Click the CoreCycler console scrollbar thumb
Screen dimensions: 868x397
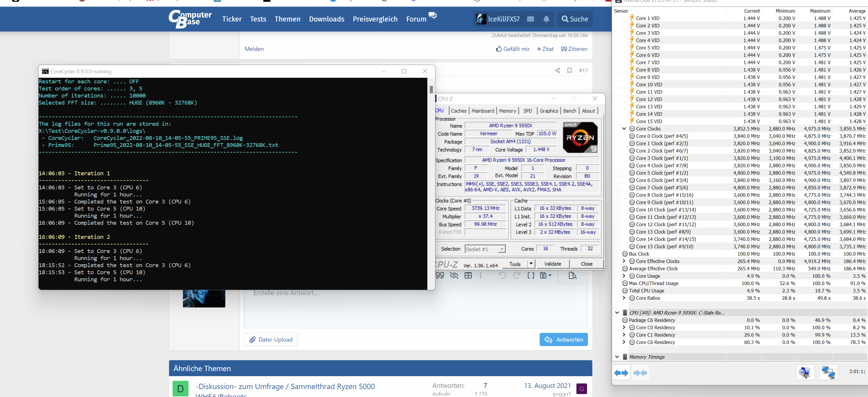[431, 89]
